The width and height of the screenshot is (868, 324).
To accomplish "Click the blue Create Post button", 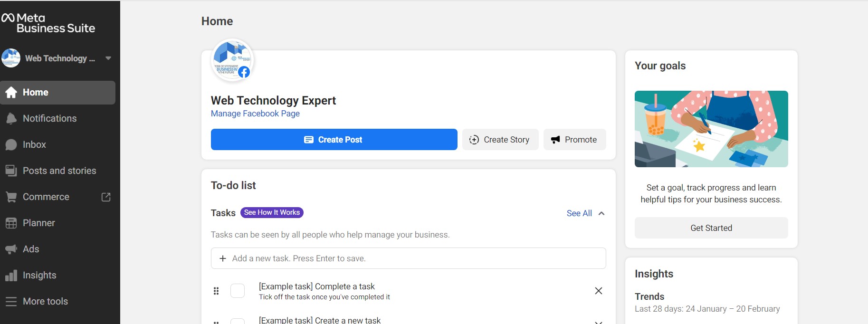I will click(x=334, y=139).
